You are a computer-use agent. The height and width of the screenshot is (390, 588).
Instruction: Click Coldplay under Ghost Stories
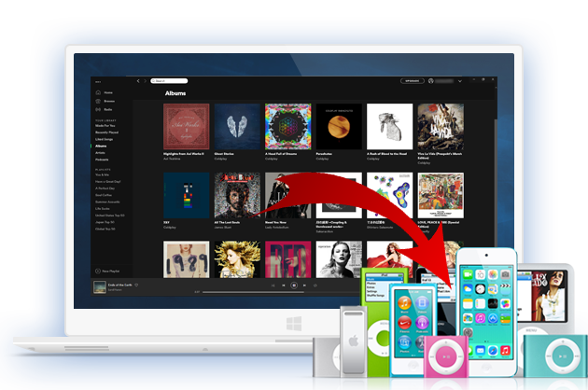(x=220, y=159)
